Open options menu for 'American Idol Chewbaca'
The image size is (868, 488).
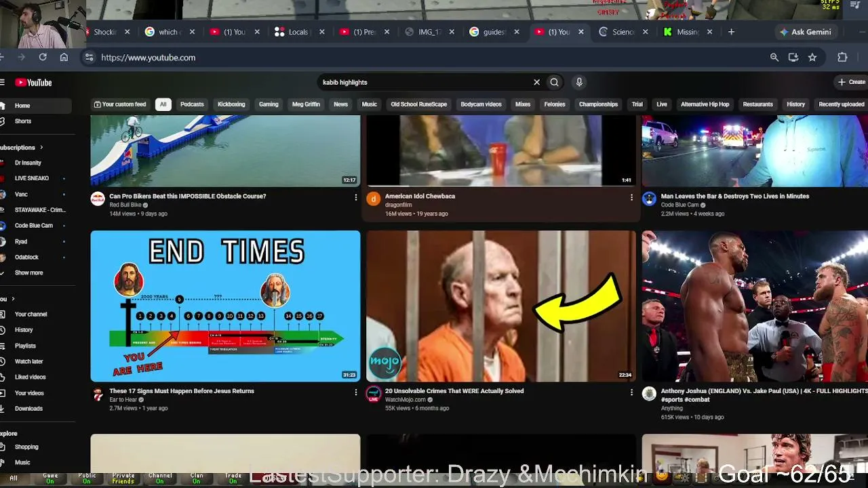[631, 197]
